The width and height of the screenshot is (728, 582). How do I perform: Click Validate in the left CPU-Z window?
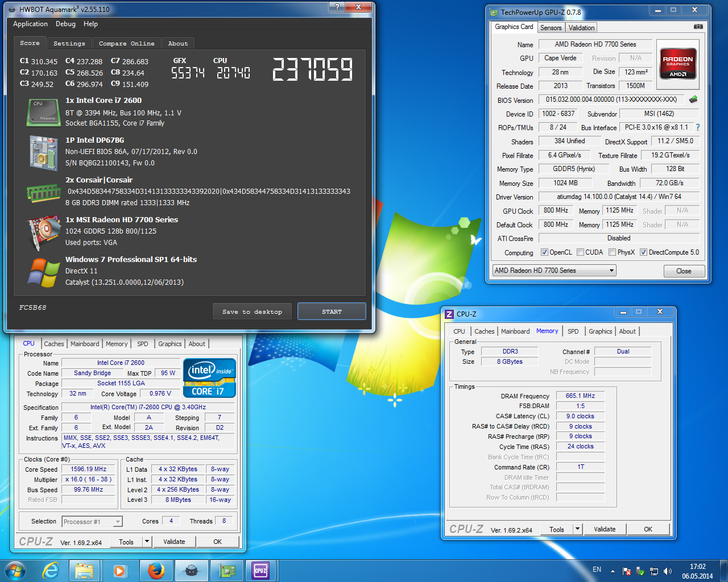coord(174,542)
